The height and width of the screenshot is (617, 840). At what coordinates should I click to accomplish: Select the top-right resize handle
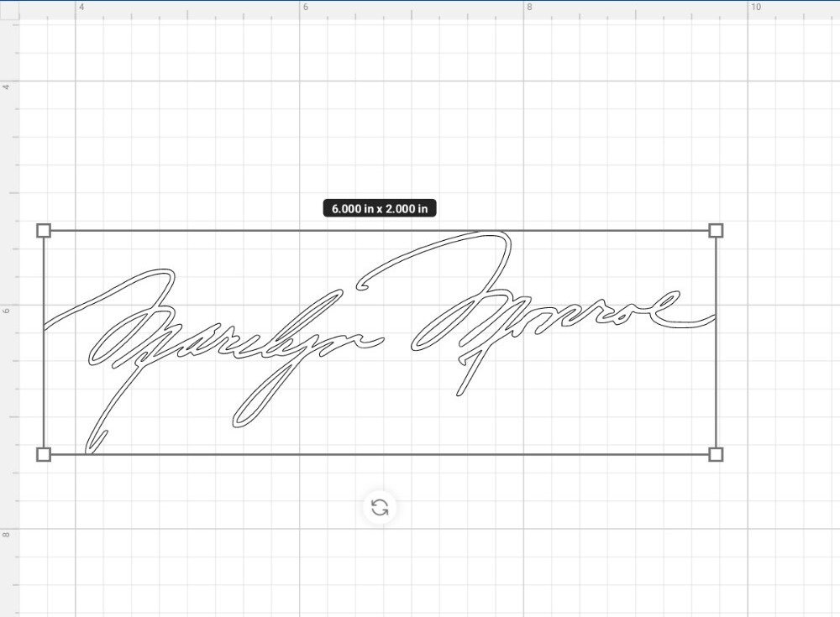tap(716, 231)
